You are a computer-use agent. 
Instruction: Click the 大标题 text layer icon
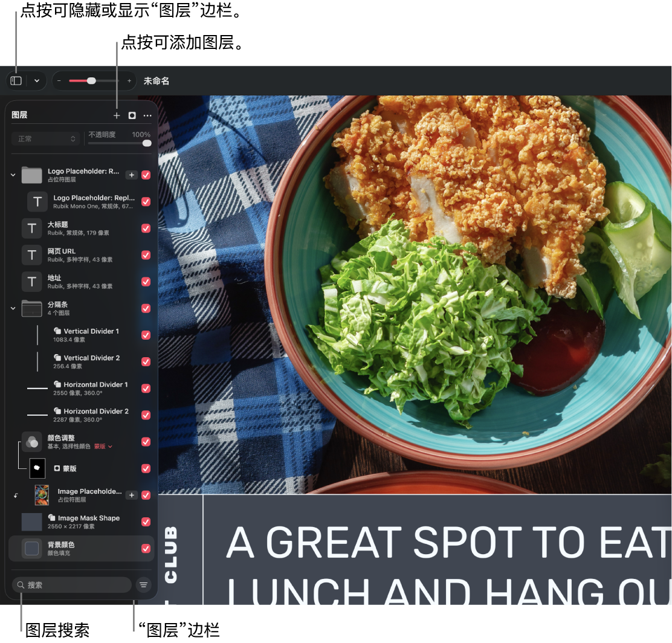(x=31, y=228)
